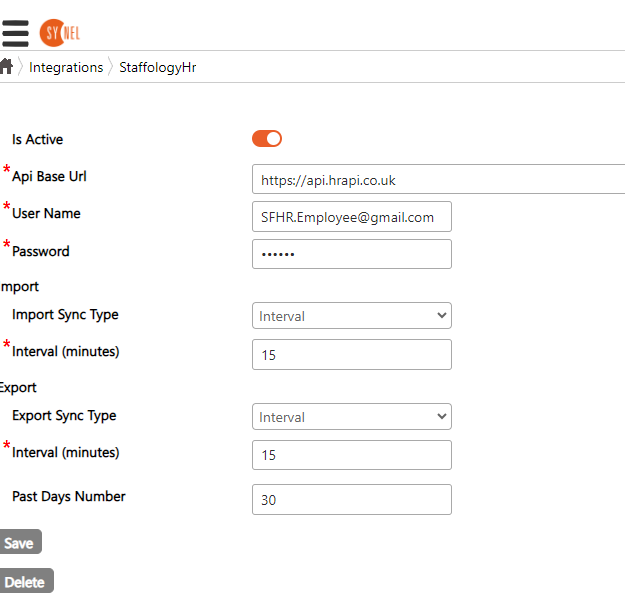Open the hamburger navigation menu

point(15,33)
